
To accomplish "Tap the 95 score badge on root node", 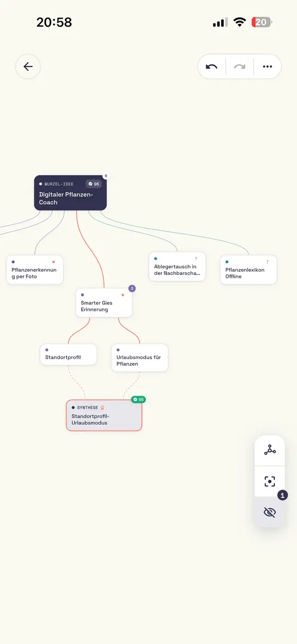I will pyautogui.click(x=93, y=184).
